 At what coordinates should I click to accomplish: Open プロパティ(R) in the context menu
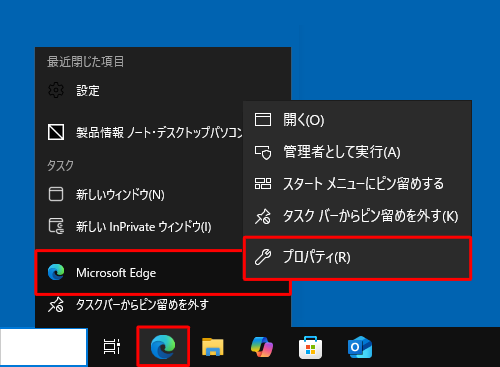point(357,257)
